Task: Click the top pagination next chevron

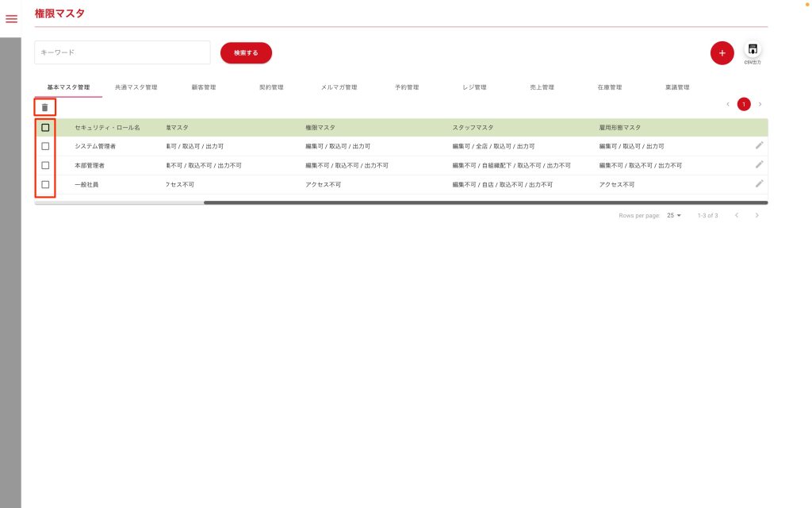Action: pyautogui.click(x=760, y=104)
